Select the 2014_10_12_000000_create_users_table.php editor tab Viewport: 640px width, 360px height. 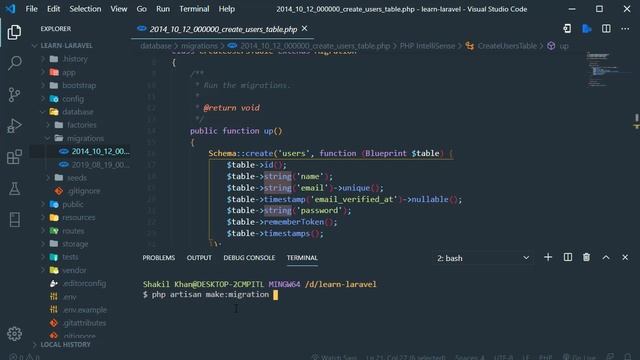tap(223, 29)
